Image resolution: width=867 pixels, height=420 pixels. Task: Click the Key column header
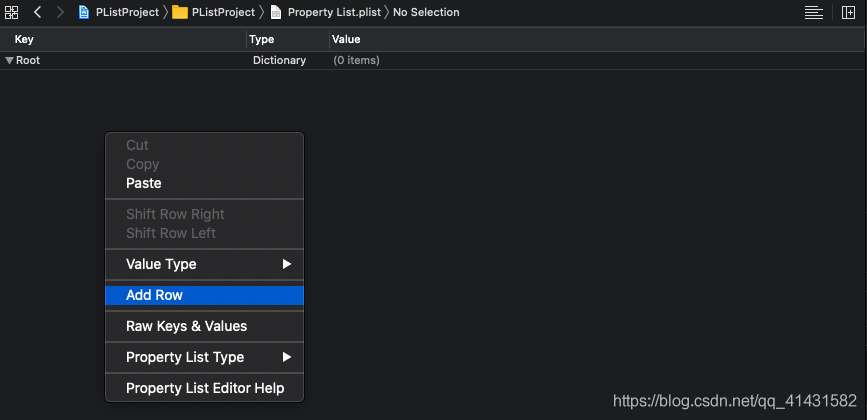click(x=25, y=39)
